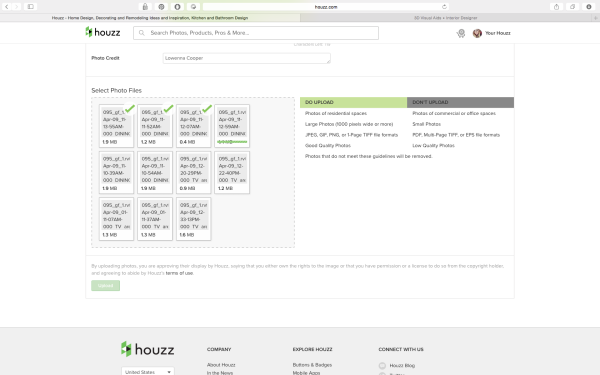The image size is (600, 375).
Task: Open the Your Houzz account menu
Action: tap(497, 33)
